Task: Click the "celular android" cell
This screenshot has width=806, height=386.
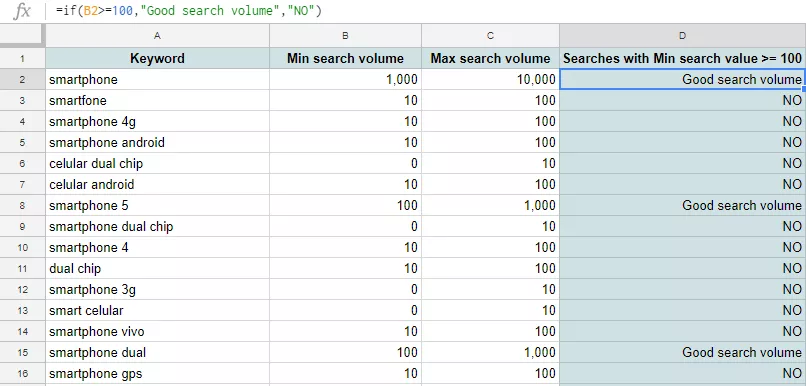Action: [157, 185]
